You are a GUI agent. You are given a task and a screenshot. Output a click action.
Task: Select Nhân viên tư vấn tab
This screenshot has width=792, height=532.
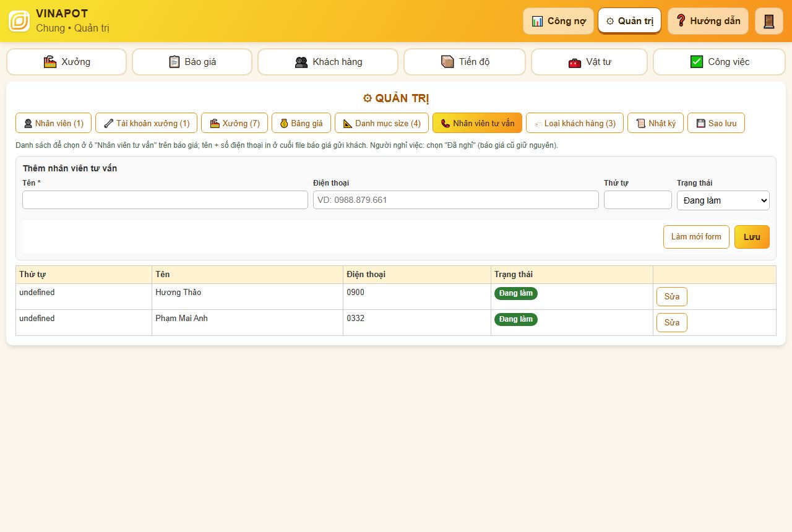pyautogui.click(x=477, y=123)
